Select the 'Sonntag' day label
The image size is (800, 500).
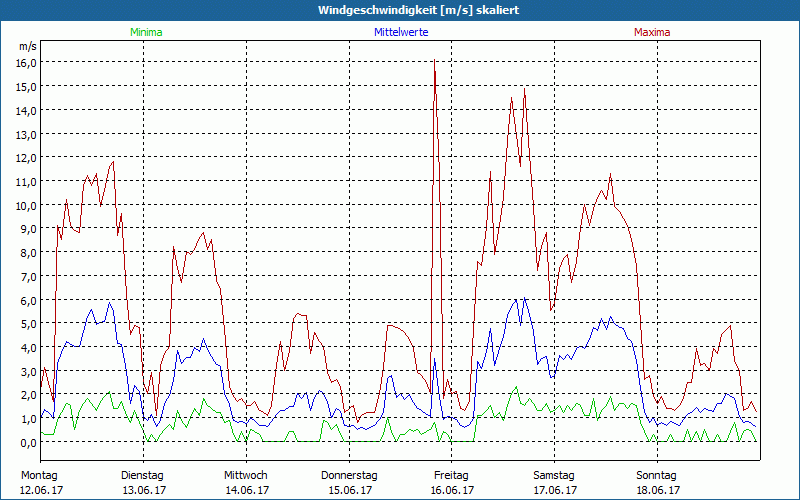[656, 475]
